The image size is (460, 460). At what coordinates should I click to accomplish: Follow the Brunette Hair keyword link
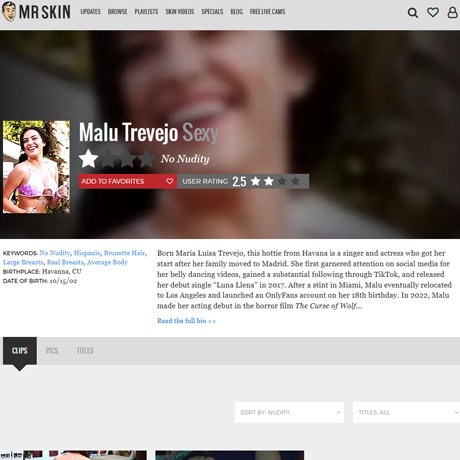124,253
